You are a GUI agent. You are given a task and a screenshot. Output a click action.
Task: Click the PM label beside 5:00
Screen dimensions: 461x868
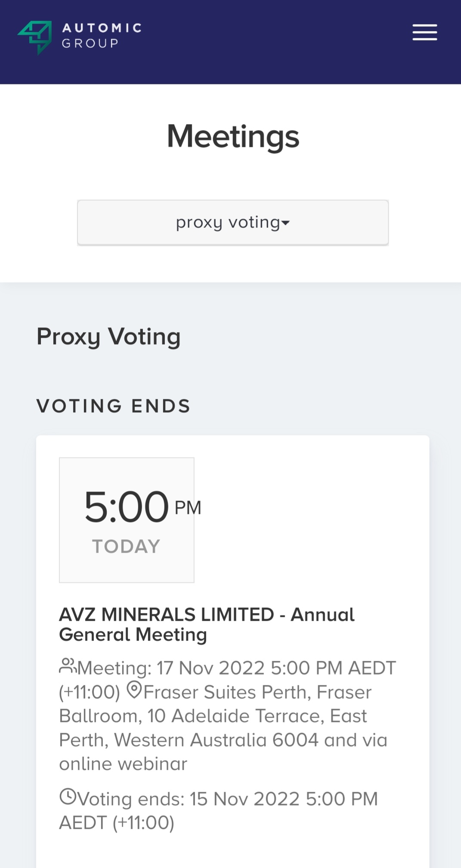188,507
